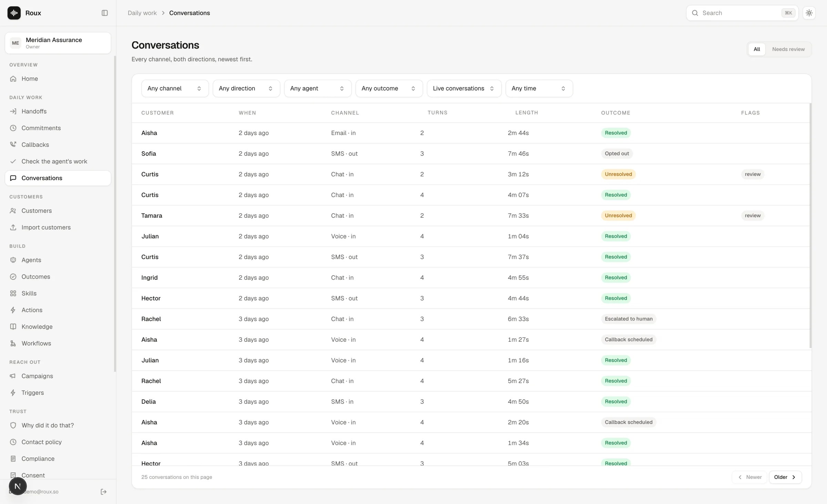Open Triggers in the sidebar
The height and width of the screenshot is (504, 827).
58,393
